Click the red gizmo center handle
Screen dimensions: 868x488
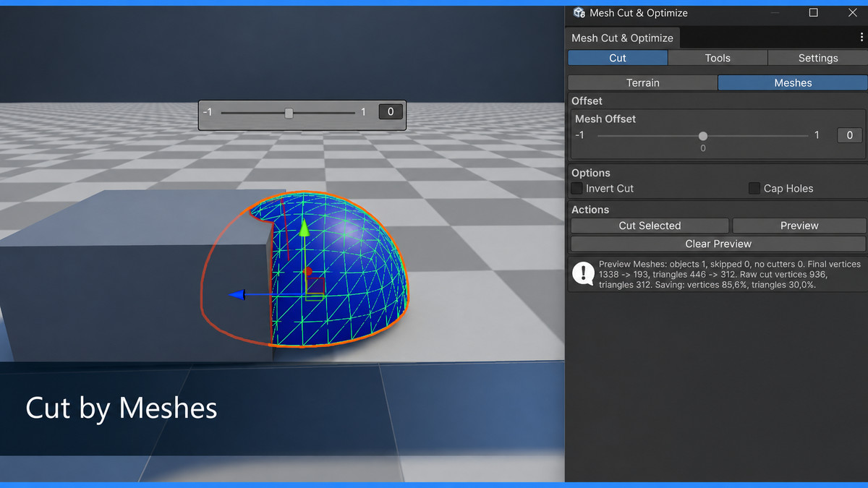[x=308, y=272]
